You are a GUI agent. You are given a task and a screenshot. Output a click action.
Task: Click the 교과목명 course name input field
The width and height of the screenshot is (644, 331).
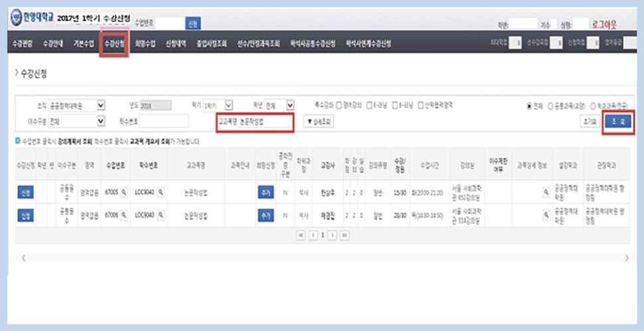(254, 122)
